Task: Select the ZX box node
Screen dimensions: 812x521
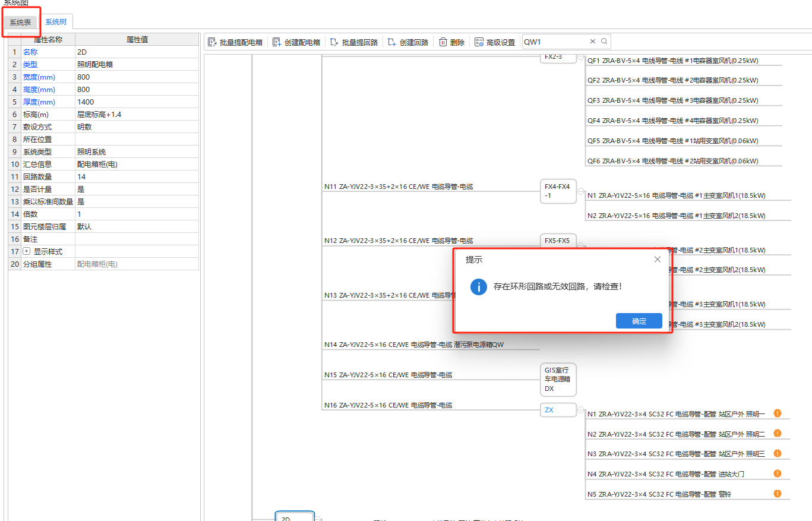Action: tap(558, 410)
